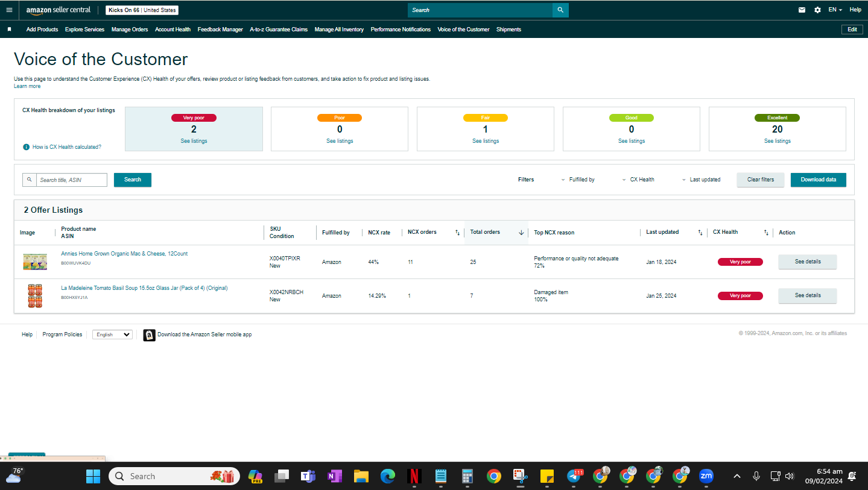Open File Explorer from the taskbar
This screenshot has height=490, width=868.
point(361,476)
